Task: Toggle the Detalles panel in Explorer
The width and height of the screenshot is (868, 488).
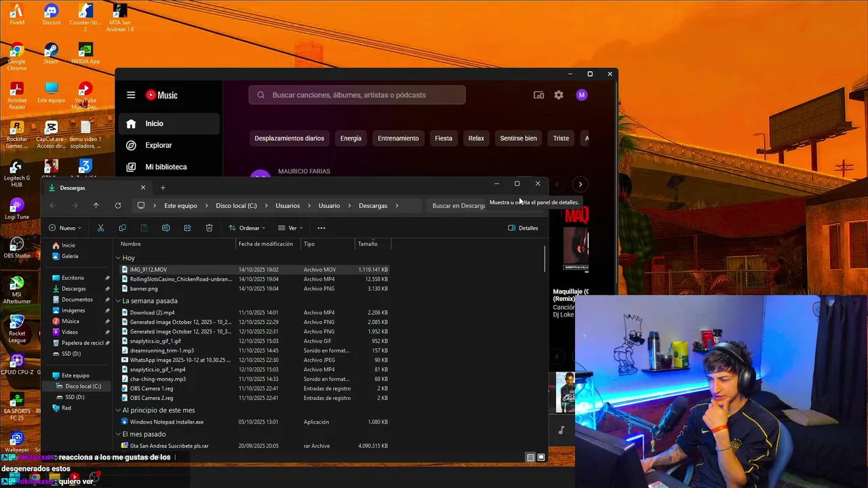Action: tap(523, 228)
